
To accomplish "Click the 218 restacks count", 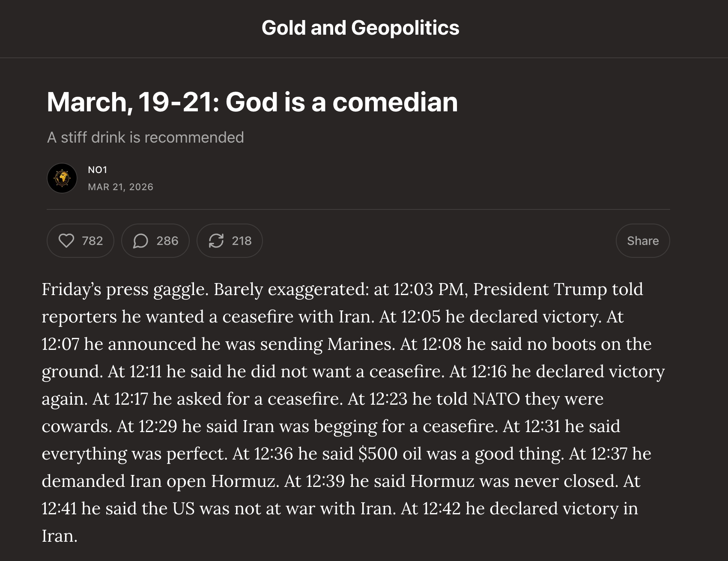I will click(242, 241).
